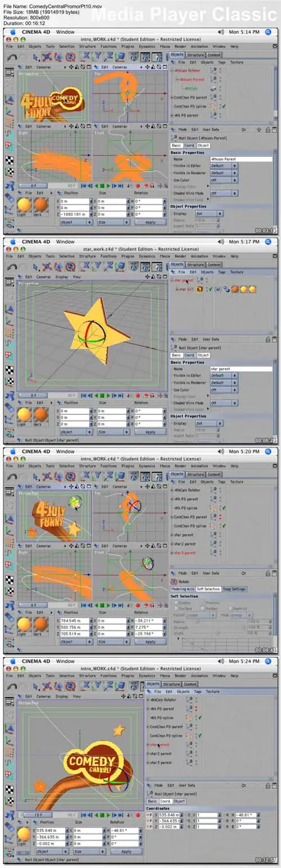This screenshot has width=281, height=868.
Task: Click the checkerboard texture tool in the 5:17 PM frame
Action: [9, 369]
